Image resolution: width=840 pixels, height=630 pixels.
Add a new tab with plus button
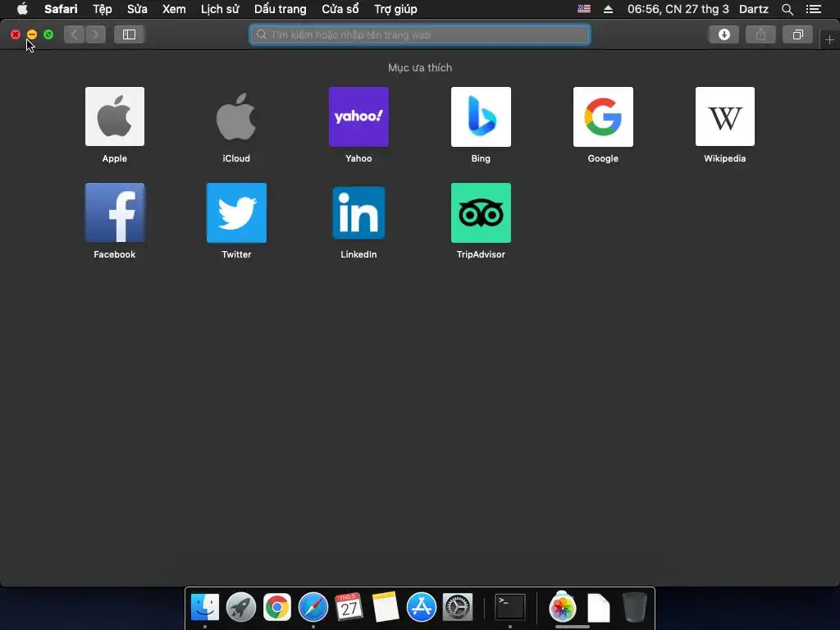829,39
